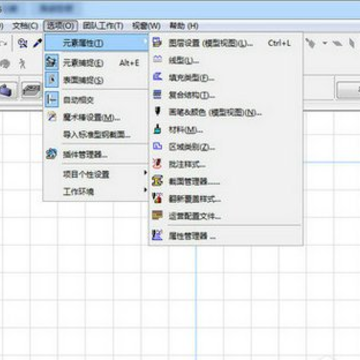This screenshot has width=360, height=360.
Task: Click the gray slanted icon left of the dropdown arrow
Action: (310, 43)
